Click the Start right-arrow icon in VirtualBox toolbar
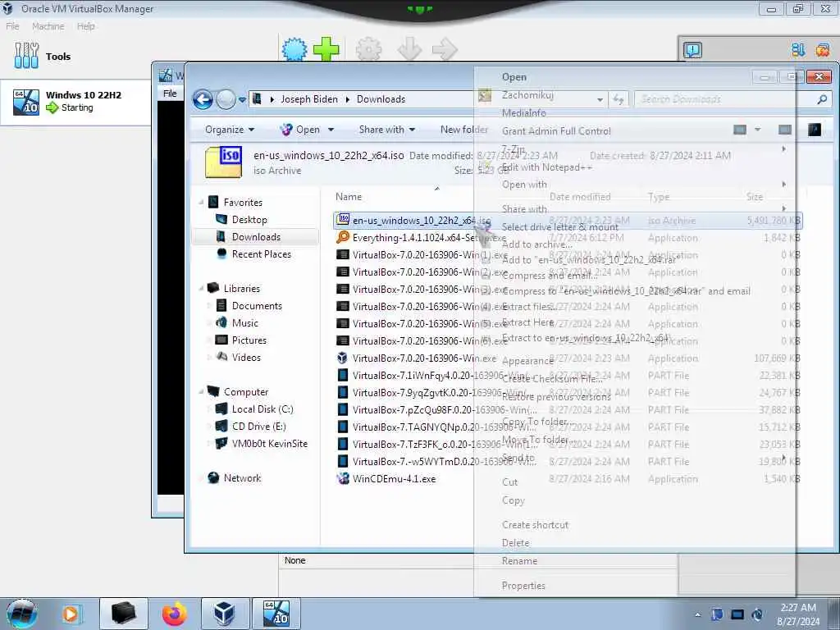The image size is (840, 630). (x=445, y=49)
